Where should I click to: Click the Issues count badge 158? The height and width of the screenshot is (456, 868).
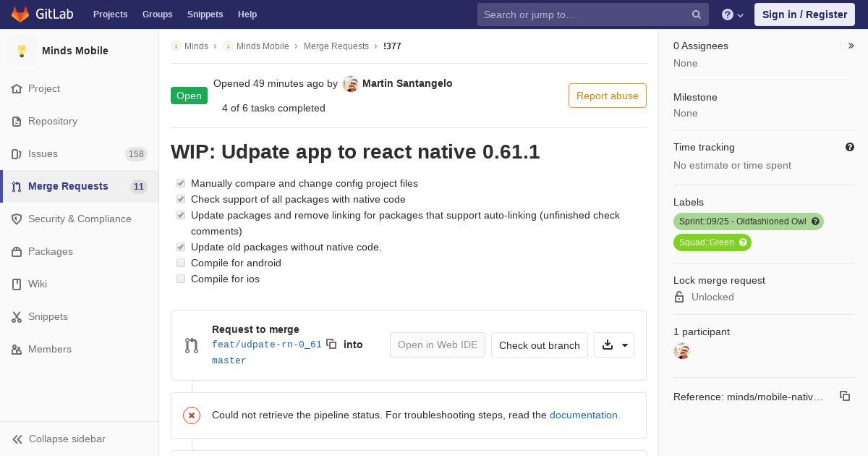[x=136, y=154]
